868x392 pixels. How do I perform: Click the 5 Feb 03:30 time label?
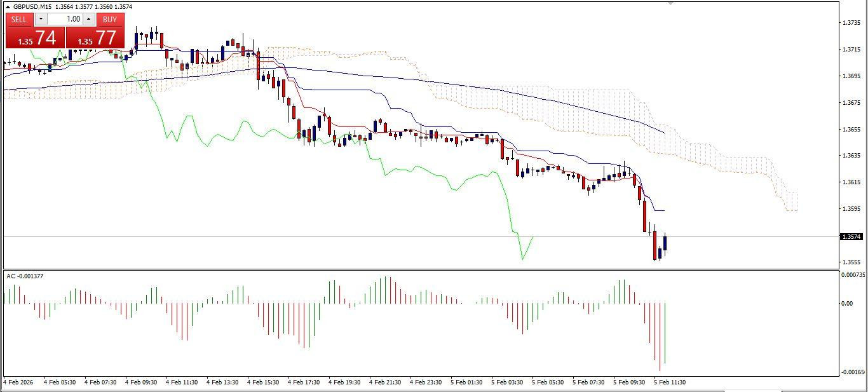coord(508,382)
